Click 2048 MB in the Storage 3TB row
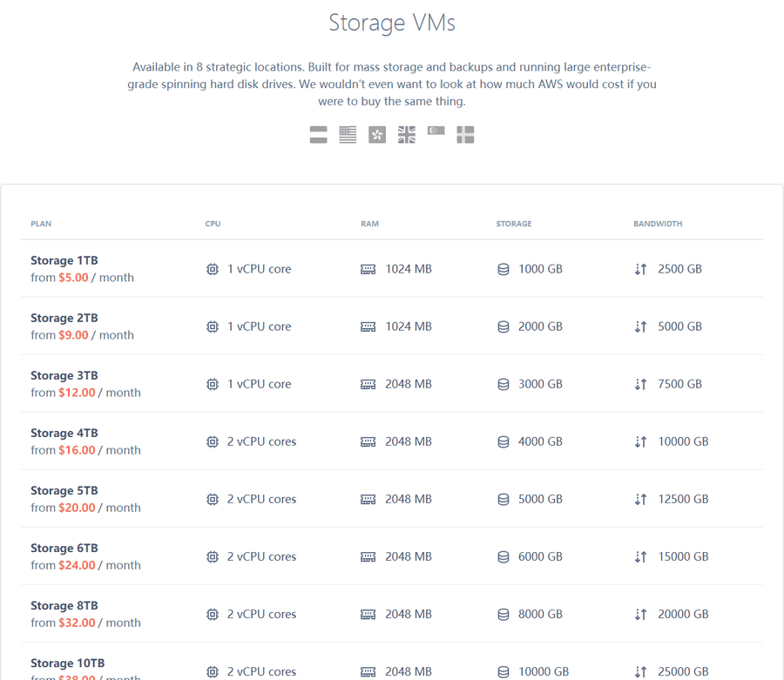This screenshot has width=784, height=680. coord(409,384)
